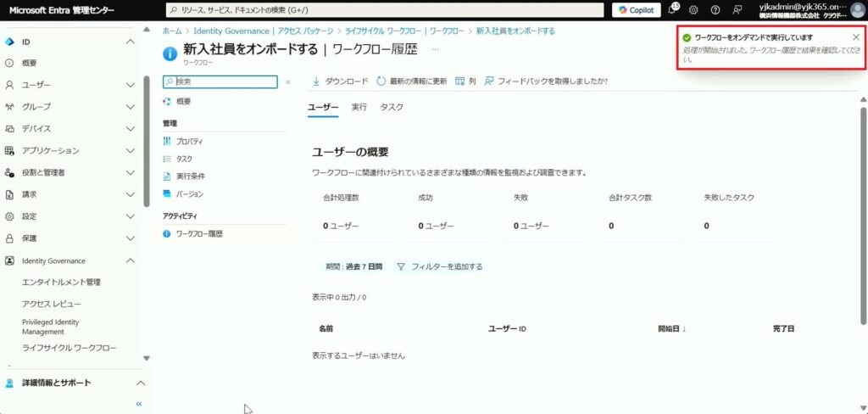Click the アプリケーション grid icon in sidebar
Viewport: 868px width, 414px height.
9,151
